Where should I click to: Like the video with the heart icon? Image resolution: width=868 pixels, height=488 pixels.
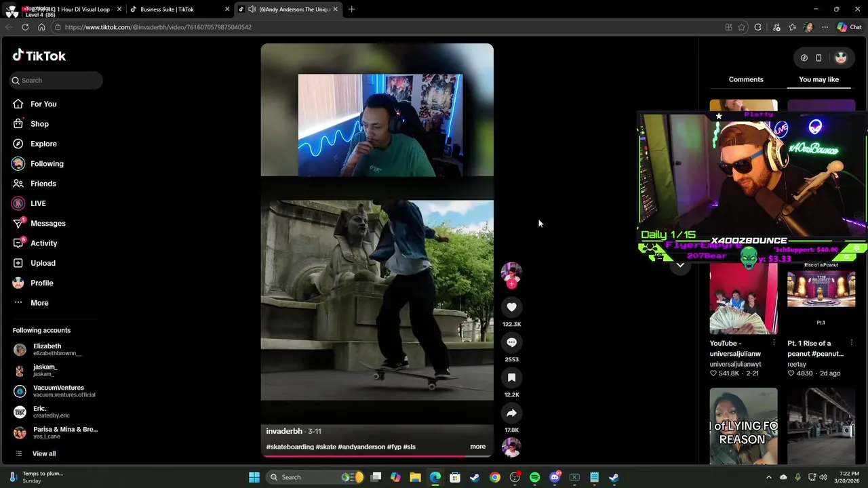511,307
